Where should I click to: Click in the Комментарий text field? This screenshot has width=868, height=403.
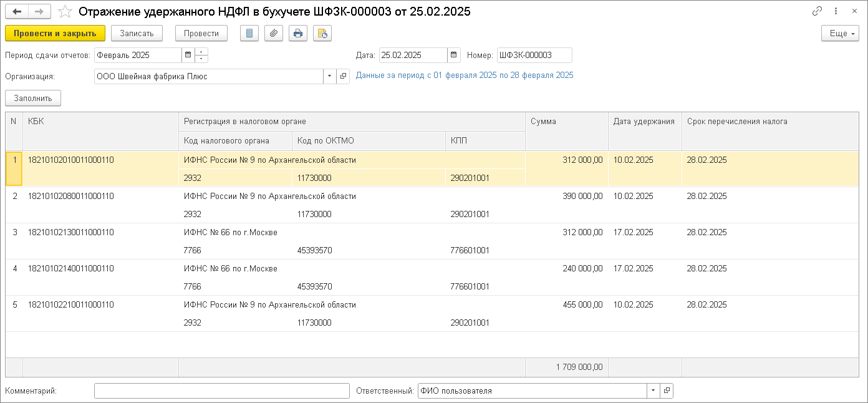pyautogui.click(x=221, y=391)
